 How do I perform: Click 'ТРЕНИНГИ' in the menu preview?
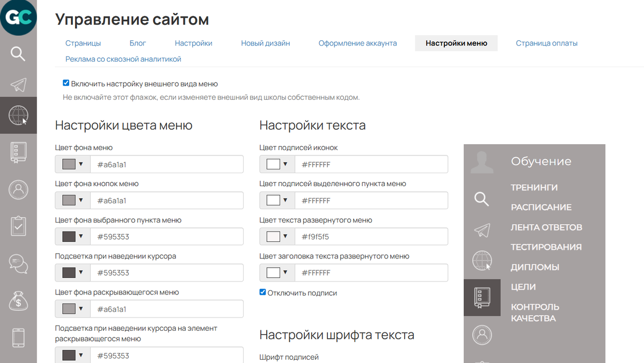535,187
